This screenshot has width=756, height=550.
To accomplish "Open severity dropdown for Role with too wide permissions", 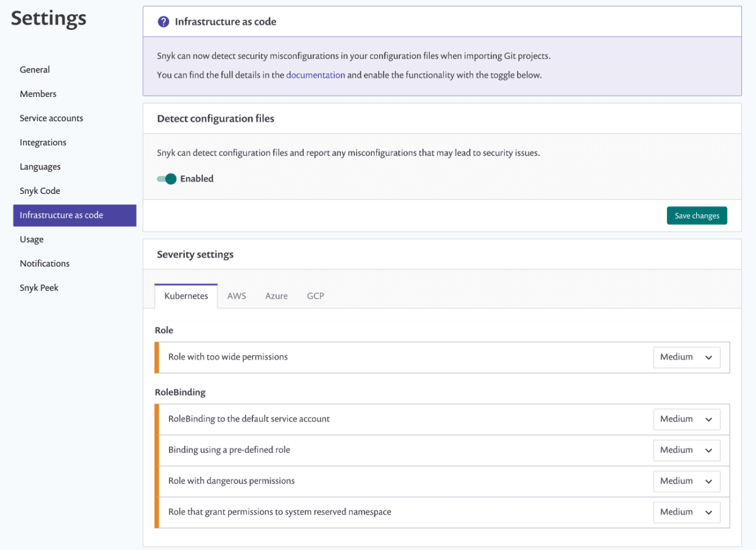I will (686, 357).
